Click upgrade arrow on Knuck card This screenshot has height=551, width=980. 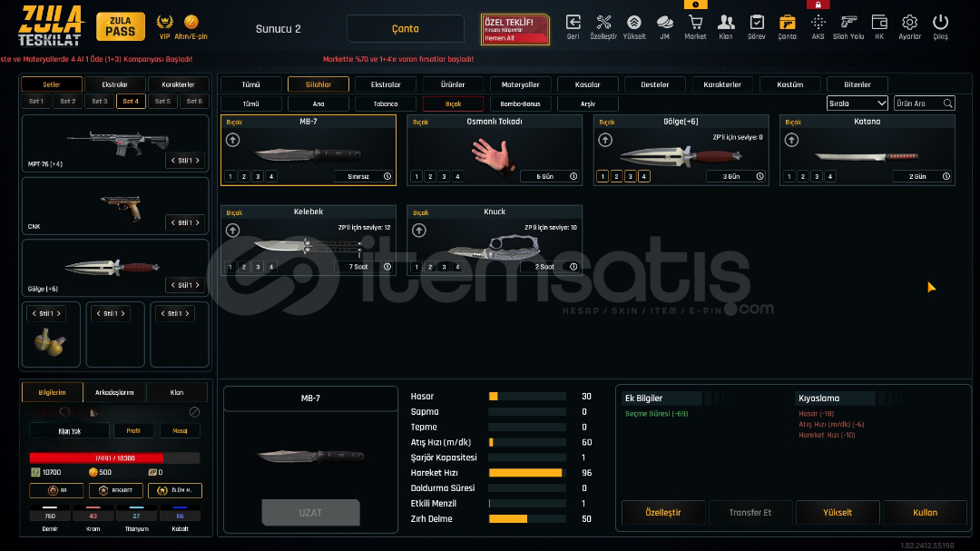(418, 231)
